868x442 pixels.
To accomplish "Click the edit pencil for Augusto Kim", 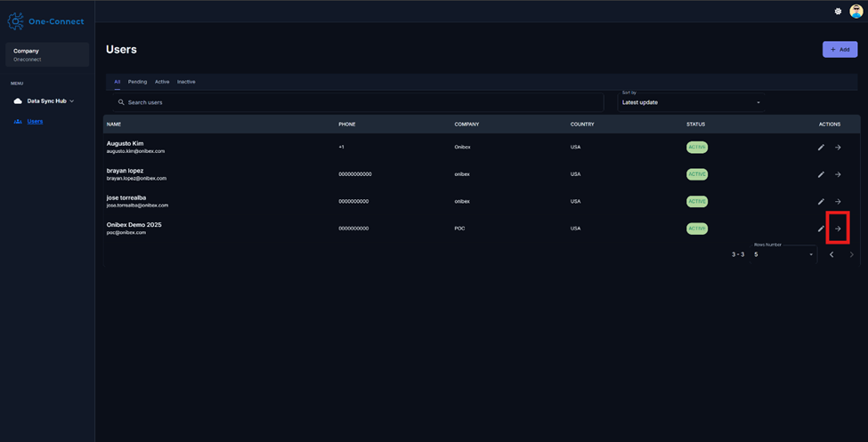I will coord(821,148).
